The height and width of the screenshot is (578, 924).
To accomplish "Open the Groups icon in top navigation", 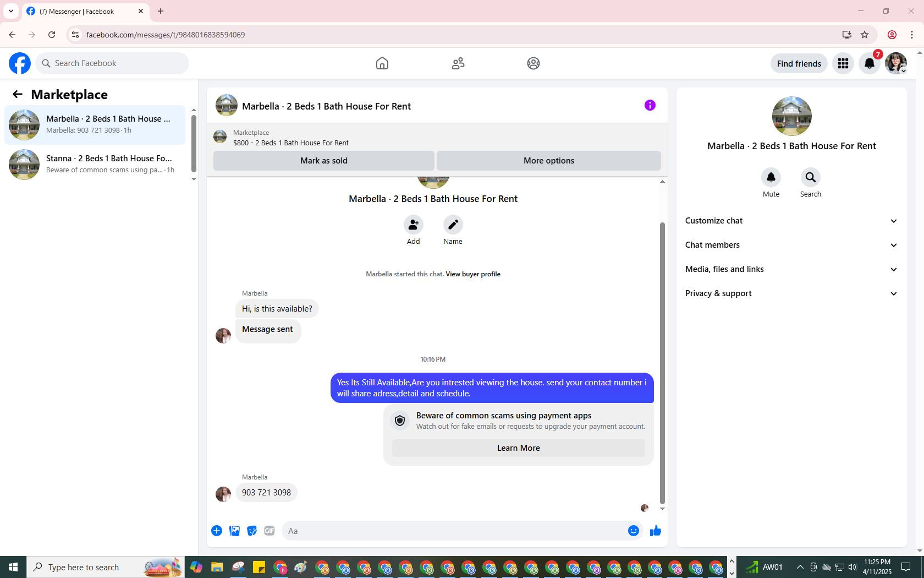I will (533, 63).
